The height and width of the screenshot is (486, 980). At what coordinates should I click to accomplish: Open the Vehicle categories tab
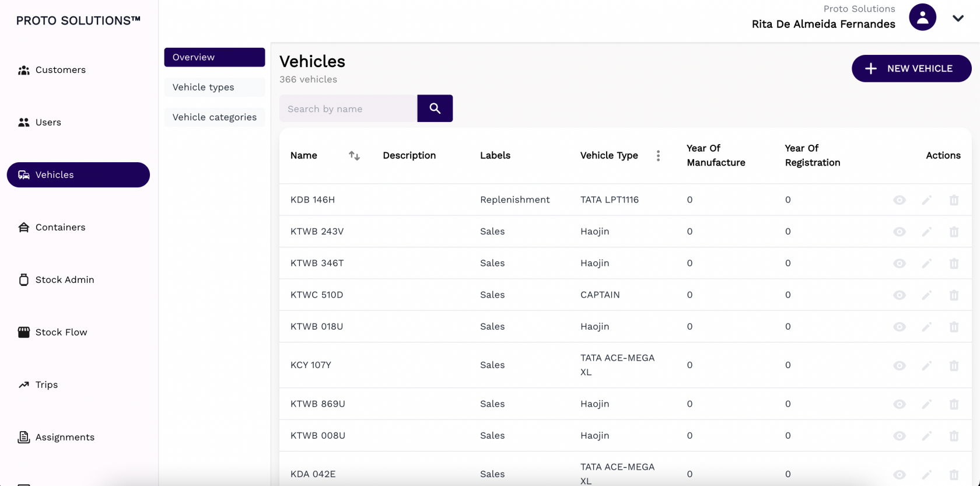point(214,117)
